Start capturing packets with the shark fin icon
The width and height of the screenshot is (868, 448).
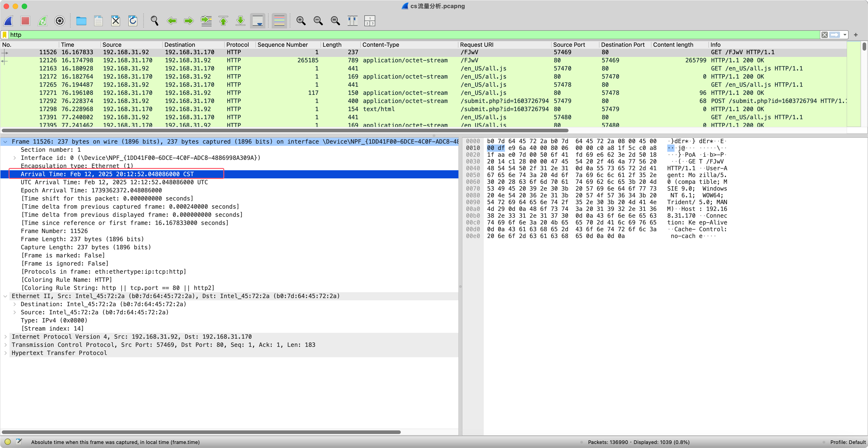tap(8, 21)
